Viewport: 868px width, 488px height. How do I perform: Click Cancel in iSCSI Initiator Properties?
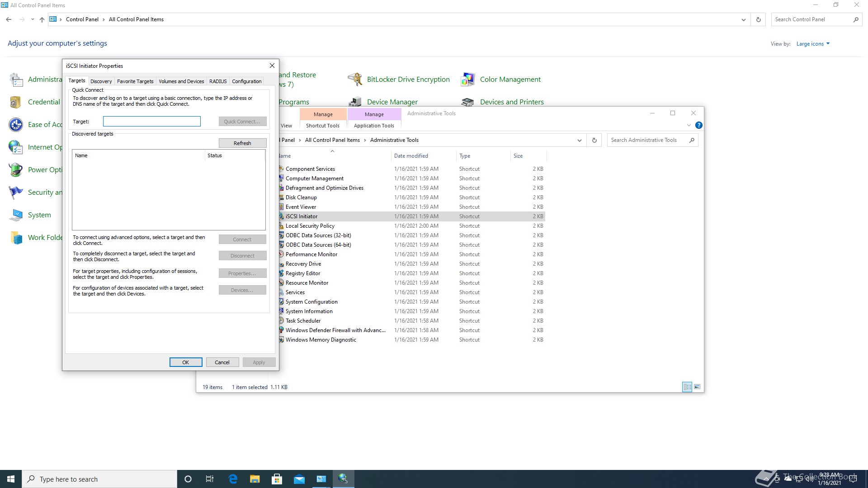[x=222, y=362]
